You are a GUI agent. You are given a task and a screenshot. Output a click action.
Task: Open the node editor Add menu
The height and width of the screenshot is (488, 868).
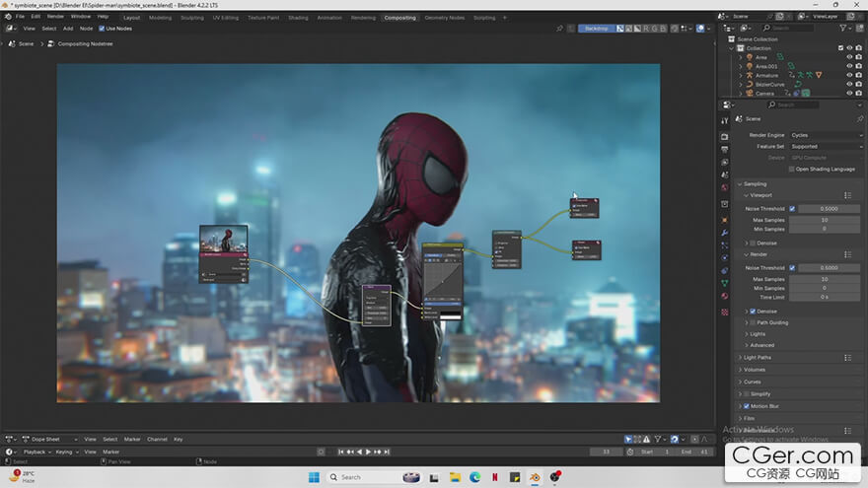[68, 29]
